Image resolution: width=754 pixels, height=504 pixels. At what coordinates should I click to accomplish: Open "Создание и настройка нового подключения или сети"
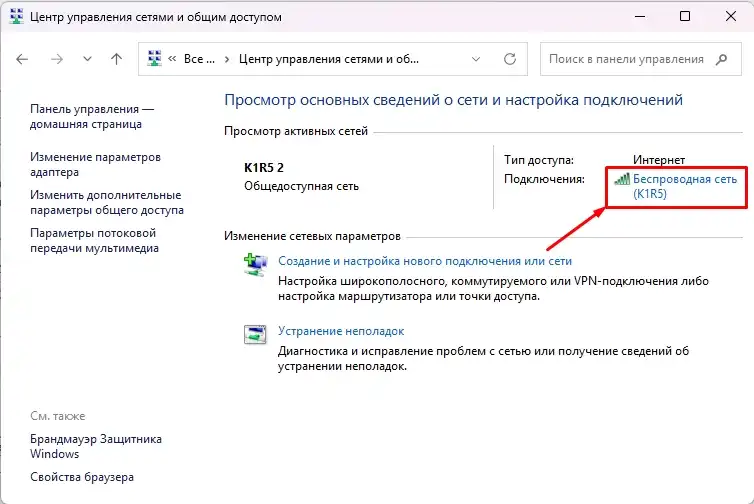(x=425, y=261)
